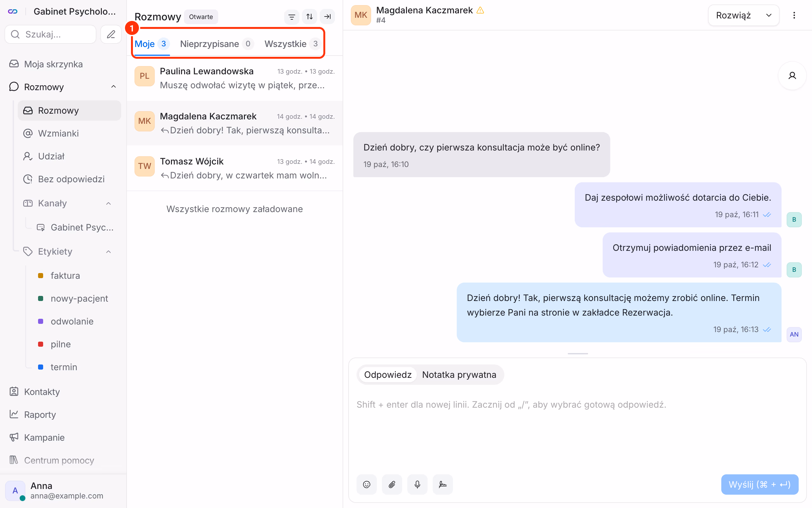Insert signature with the signature icon
Image resolution: width=812 pixels, height=508 pixels.
coord(442,484)
